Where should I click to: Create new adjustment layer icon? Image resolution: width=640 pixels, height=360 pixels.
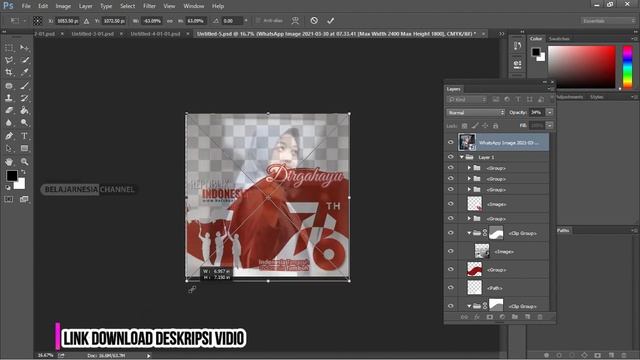point(502,317)
